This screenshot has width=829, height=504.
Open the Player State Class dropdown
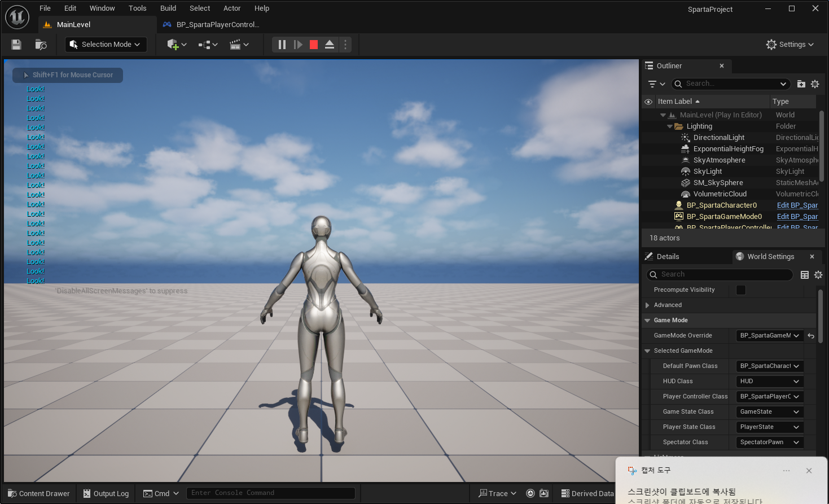(x=770, y=427)
